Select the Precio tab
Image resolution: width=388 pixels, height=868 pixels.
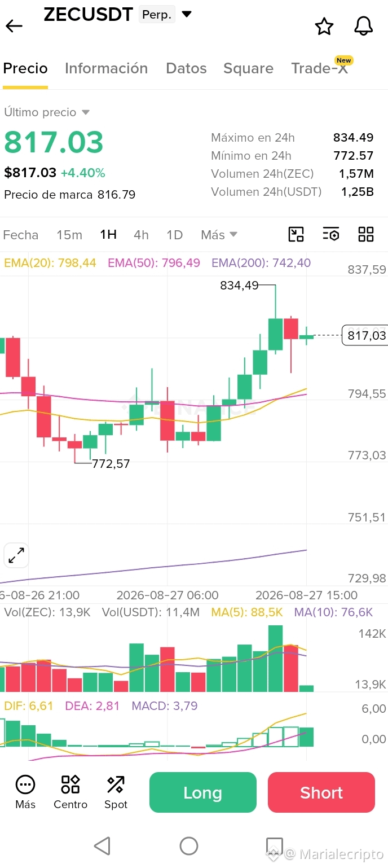(25, 68)
